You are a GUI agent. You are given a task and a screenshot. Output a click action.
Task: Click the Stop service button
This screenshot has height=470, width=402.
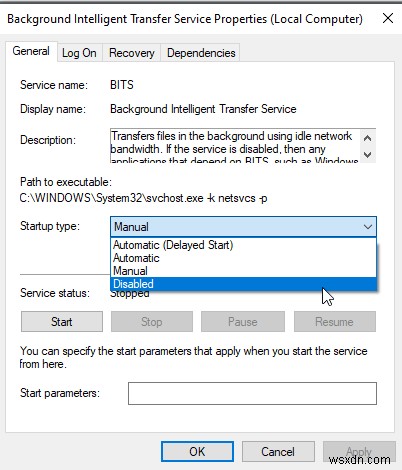coord(152,322)
